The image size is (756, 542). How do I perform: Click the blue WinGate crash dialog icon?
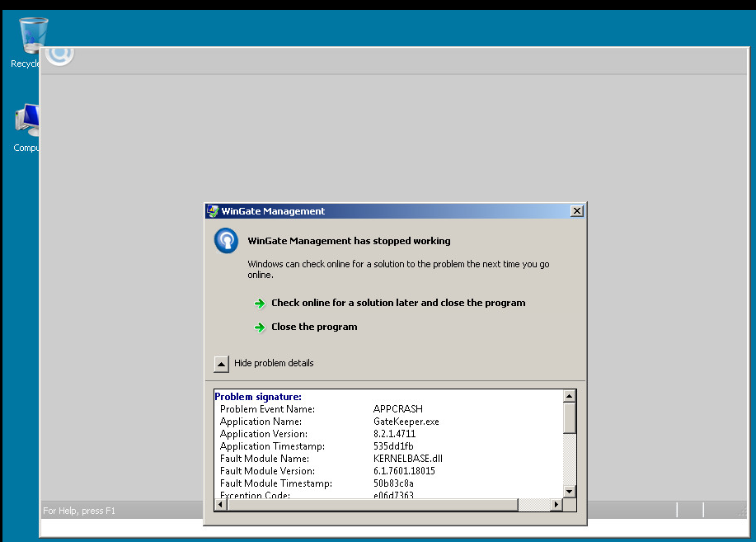[x=226, y=240]
